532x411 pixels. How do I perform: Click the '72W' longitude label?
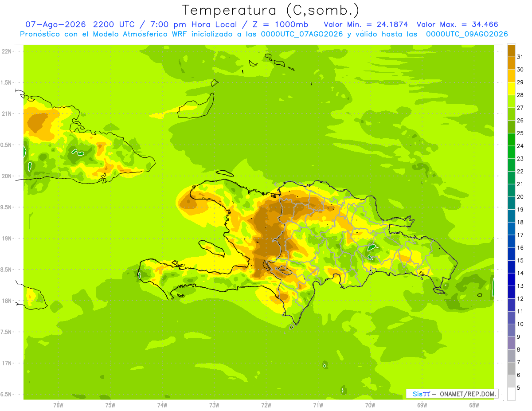[266, 405]
